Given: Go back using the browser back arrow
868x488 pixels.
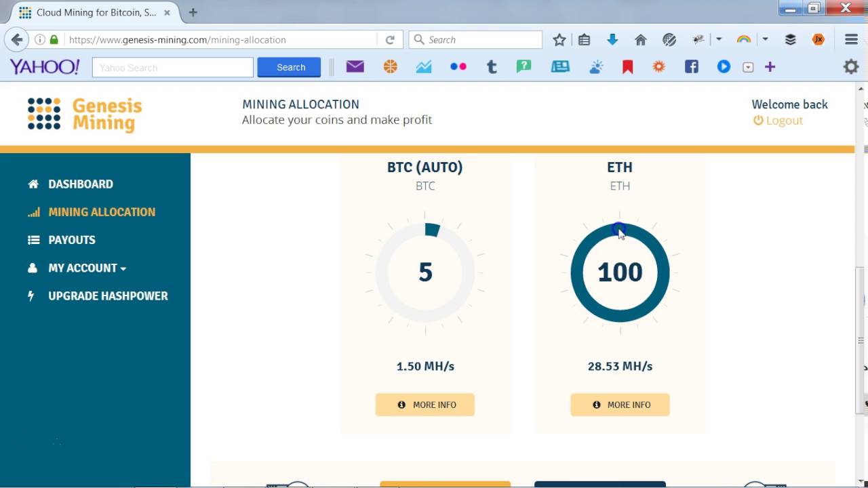Looking at the screenshot, I should click(17, 40).
